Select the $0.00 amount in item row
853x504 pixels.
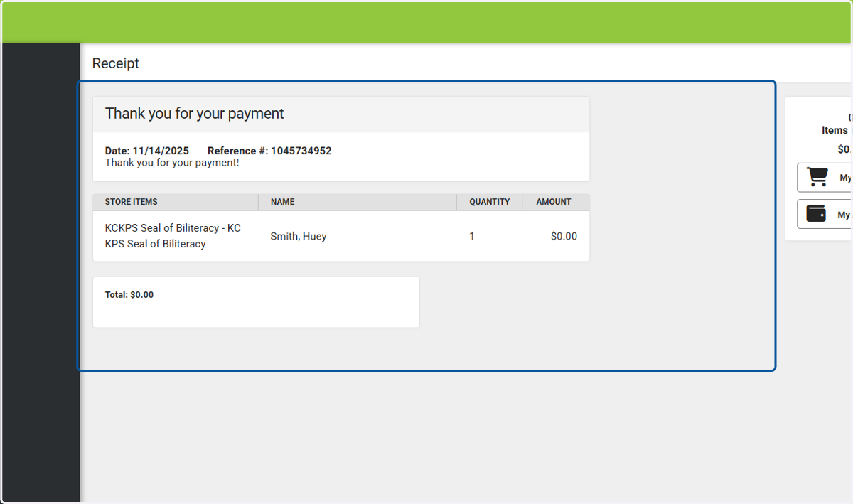[564, 237]
